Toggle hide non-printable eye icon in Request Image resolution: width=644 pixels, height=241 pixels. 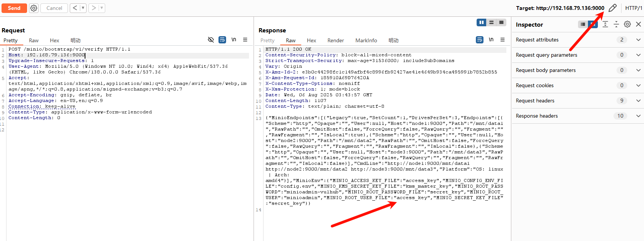pyautogui.click(x=210, y=40)
